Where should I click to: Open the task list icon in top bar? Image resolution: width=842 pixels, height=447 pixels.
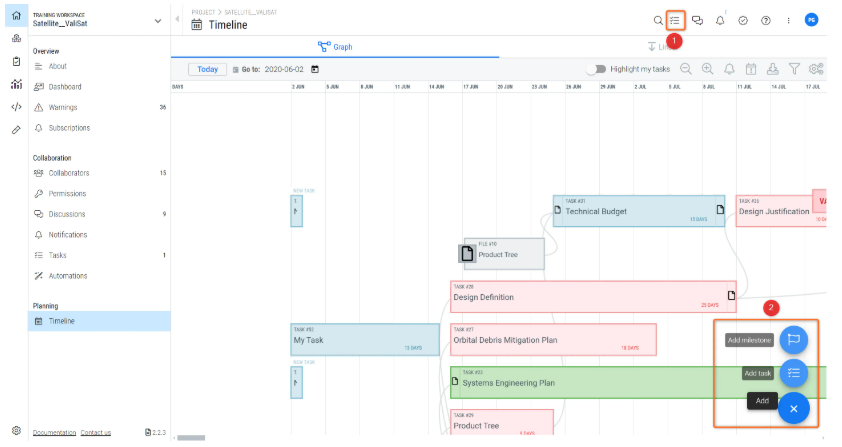point(676,20)
